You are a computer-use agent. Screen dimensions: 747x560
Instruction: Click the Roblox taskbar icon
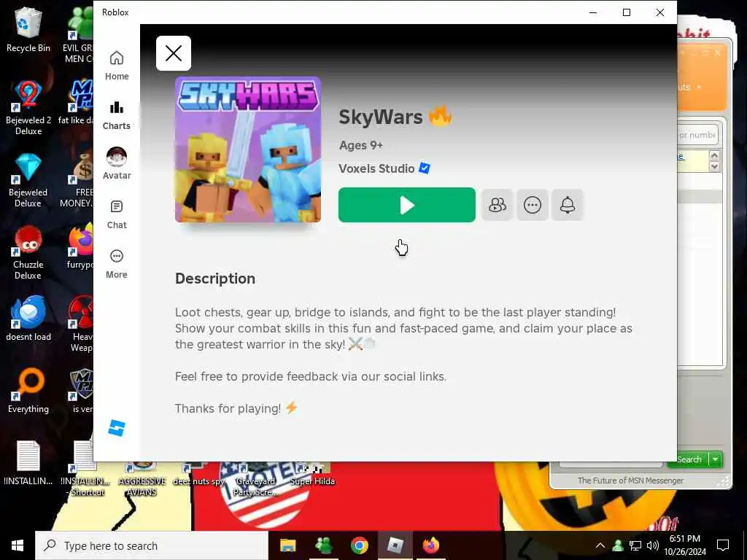point(395,545)
